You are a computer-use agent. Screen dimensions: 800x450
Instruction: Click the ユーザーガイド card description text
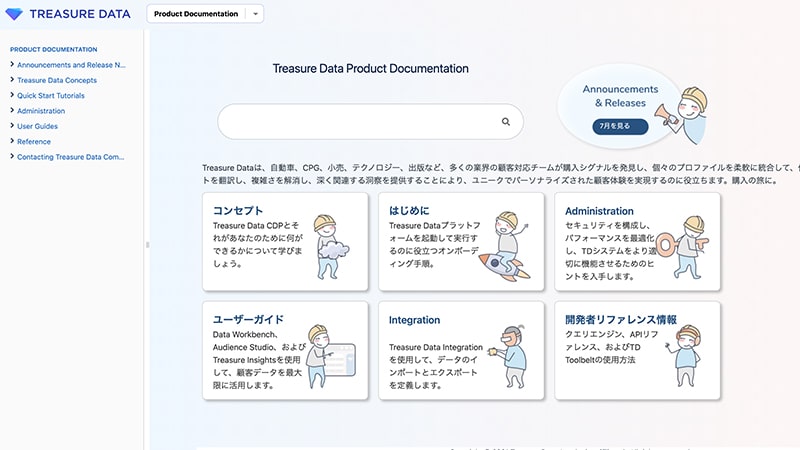[259, 360]
